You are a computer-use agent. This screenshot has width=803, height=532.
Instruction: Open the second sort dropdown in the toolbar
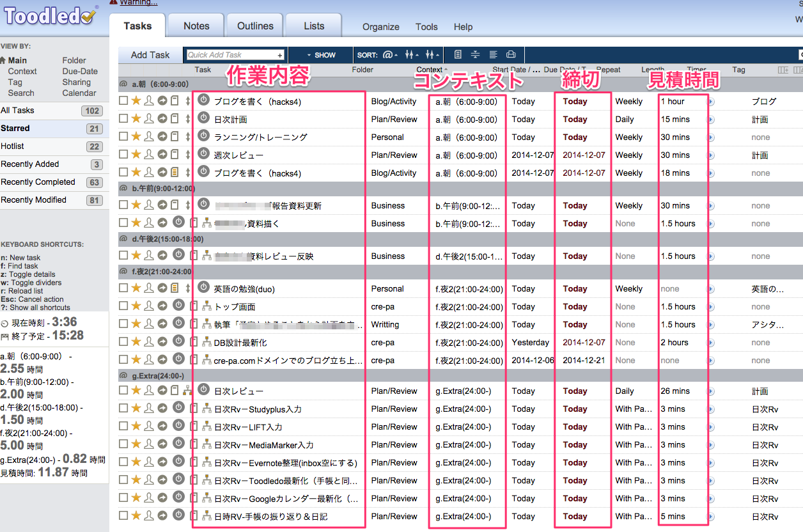[412, 55]
